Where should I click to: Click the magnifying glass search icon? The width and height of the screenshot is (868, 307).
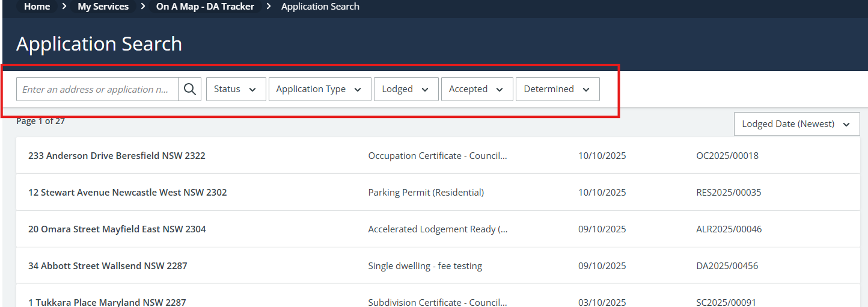pyautogui.click(x=190, y=89)
